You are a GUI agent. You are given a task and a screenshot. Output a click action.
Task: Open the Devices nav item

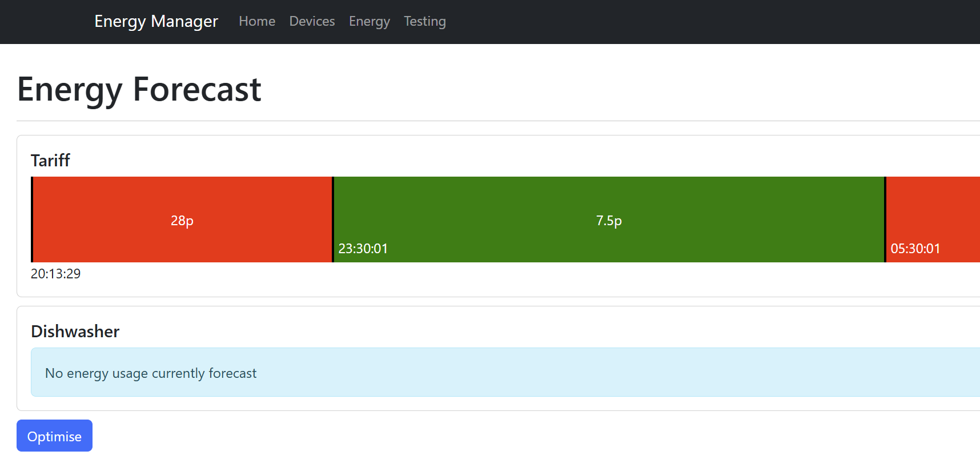(x=312, y=22)
